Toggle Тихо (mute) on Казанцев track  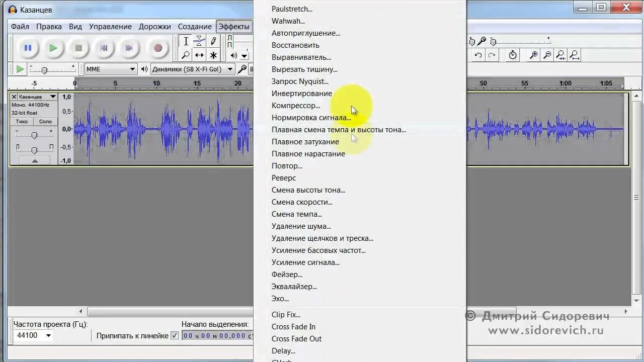[x=22, y=122]
